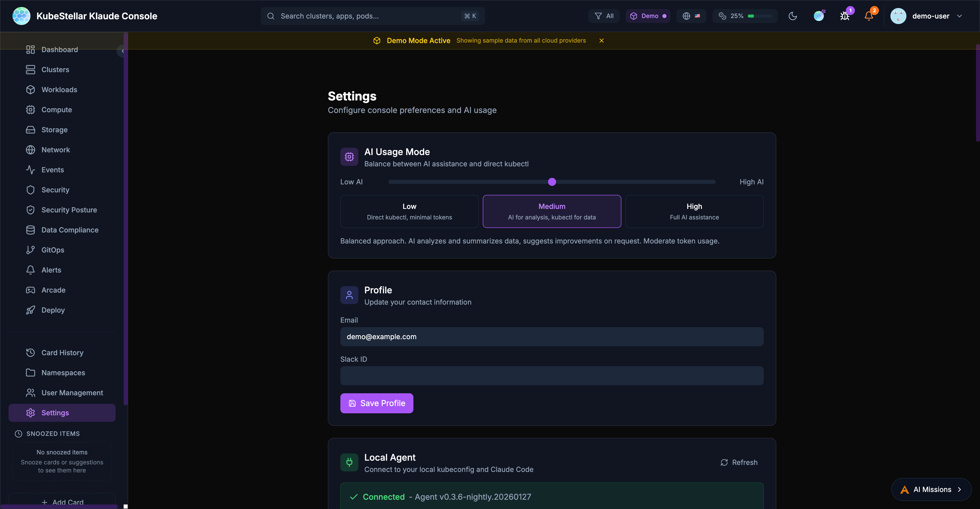The height and width of the screenshot is (509, 980).
Task: Click the bug report icon in header
Action: 845,16
